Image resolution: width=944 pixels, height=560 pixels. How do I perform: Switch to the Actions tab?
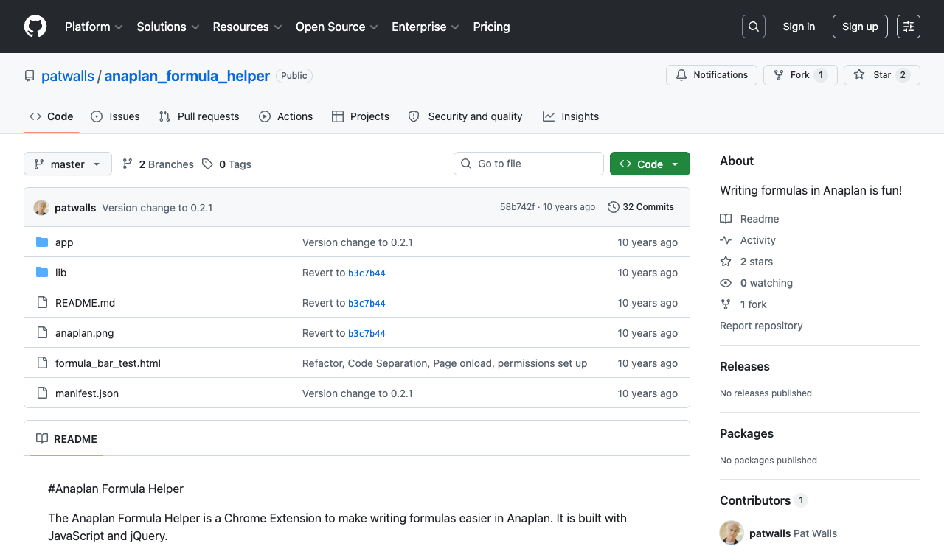point(286,116)
